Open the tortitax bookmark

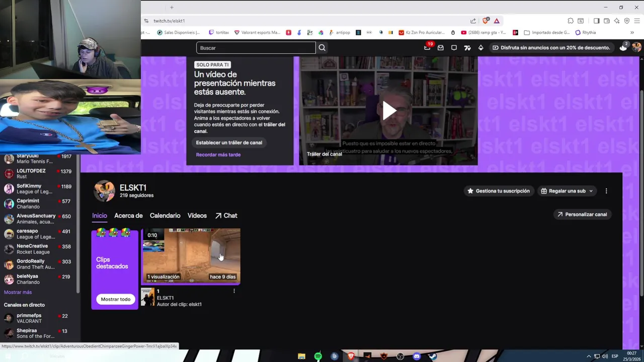click(x=219, y=32)
